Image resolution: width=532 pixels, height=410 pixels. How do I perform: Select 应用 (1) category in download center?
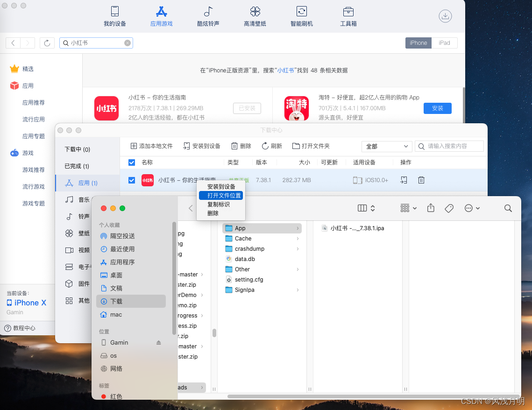87,183
